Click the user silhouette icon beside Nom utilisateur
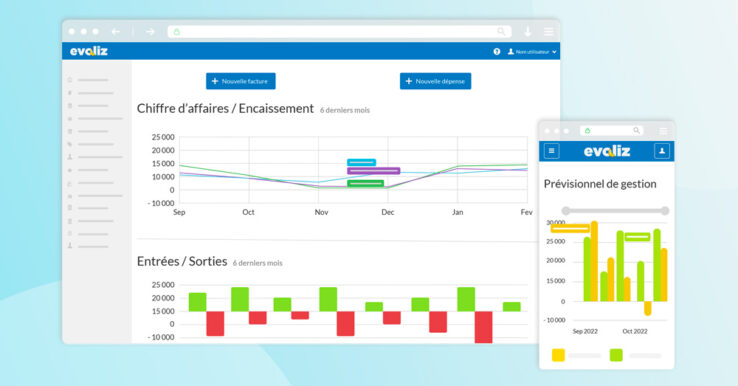Image resolution: width=738 pixels, height=386 pixels. 511,52
